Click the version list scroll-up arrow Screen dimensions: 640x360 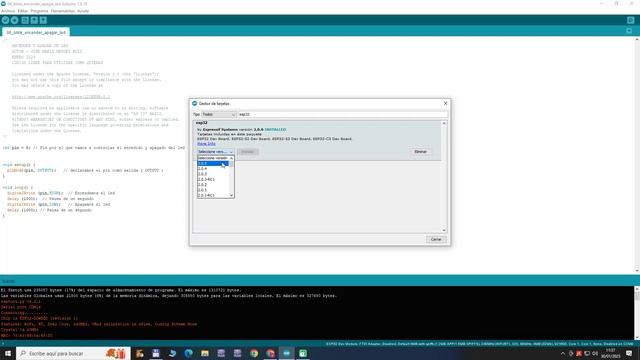coord(231,158)
